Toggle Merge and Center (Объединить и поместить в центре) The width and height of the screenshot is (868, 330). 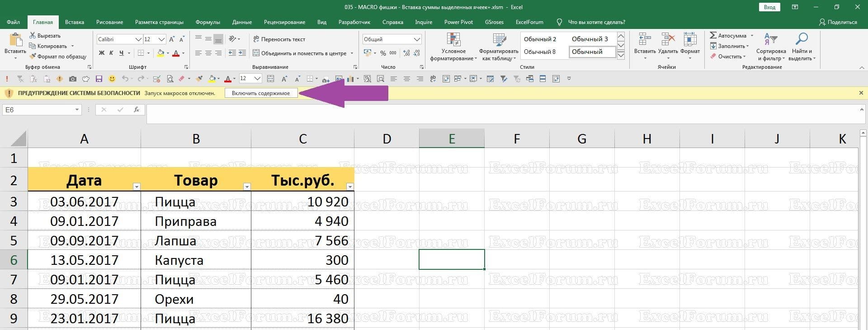pos(299,53)
